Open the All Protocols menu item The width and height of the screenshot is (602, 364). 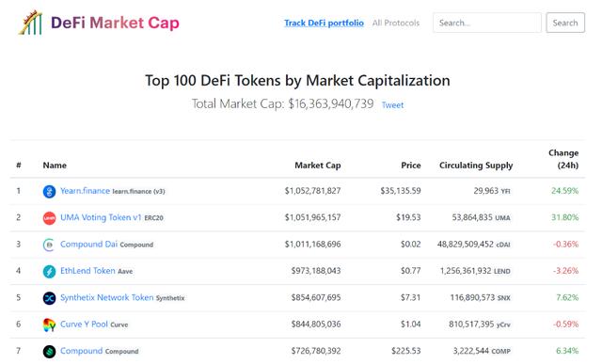(396, 23)
